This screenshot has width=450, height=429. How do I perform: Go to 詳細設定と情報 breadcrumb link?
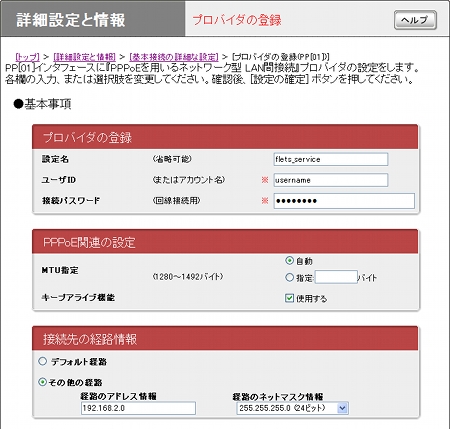(84, 57)
